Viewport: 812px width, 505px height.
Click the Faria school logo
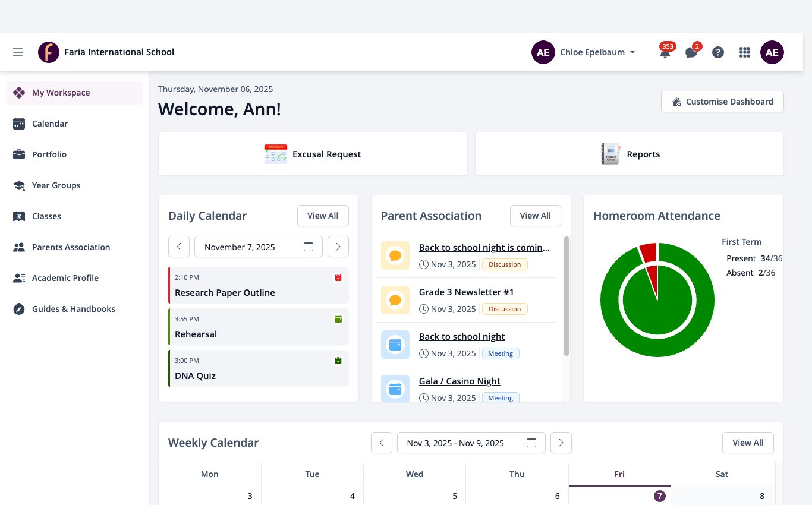[x=49, y=52]
